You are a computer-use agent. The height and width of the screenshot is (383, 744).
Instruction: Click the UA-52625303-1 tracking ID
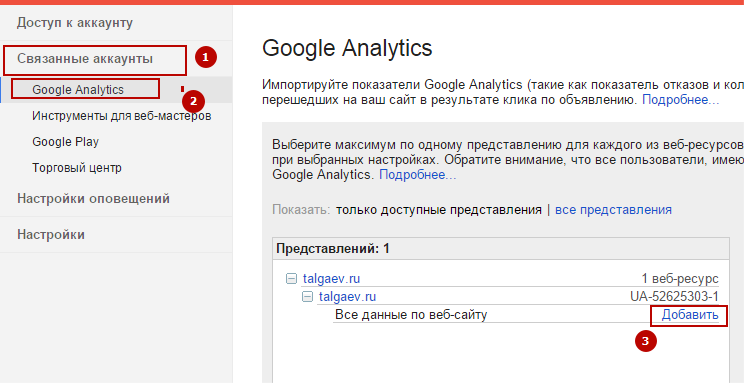pos(674,297)
